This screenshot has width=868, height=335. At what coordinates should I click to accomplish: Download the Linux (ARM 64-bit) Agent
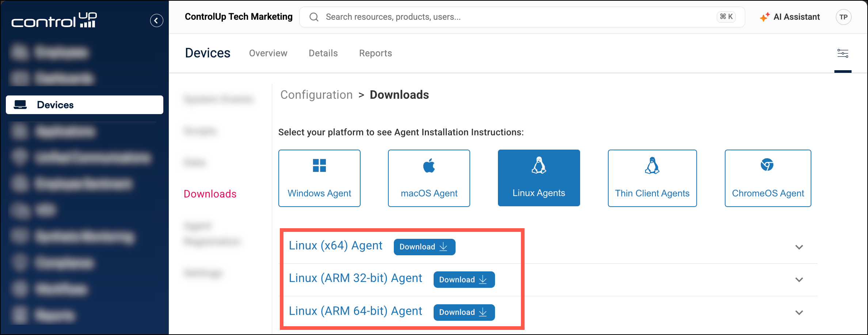tap(464, 312)
